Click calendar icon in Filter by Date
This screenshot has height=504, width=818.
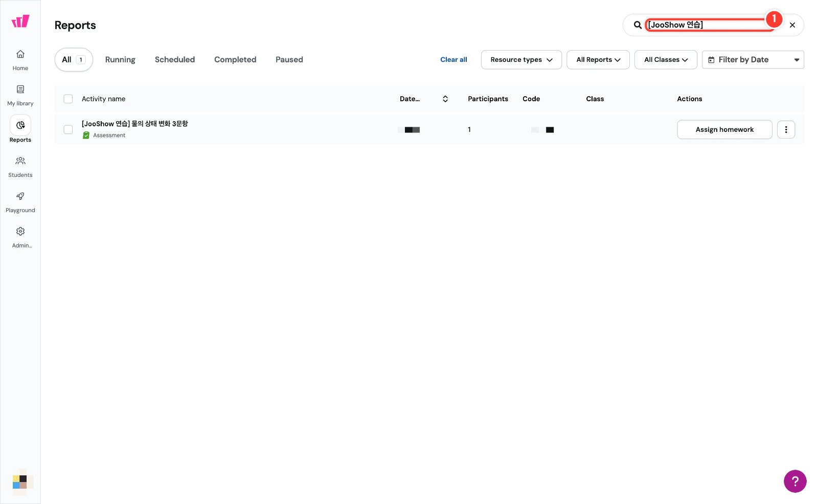click(x=711, y=60)
